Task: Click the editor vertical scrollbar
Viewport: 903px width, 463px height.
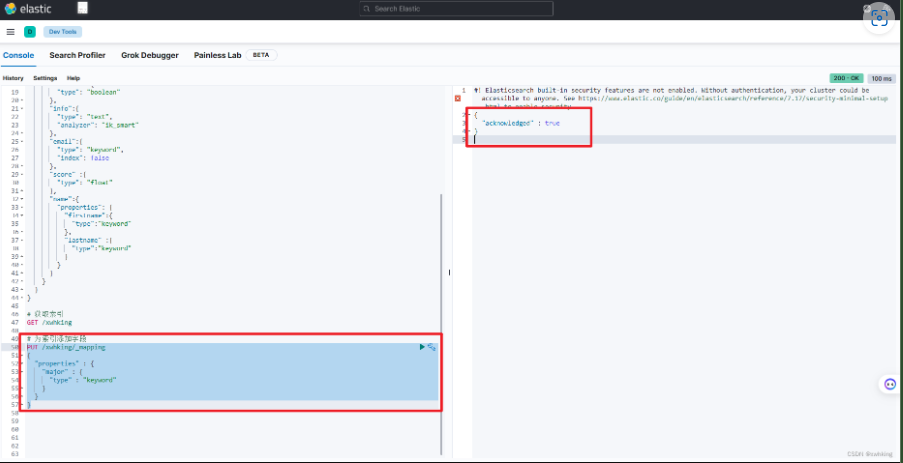Action: coord(441,324)
